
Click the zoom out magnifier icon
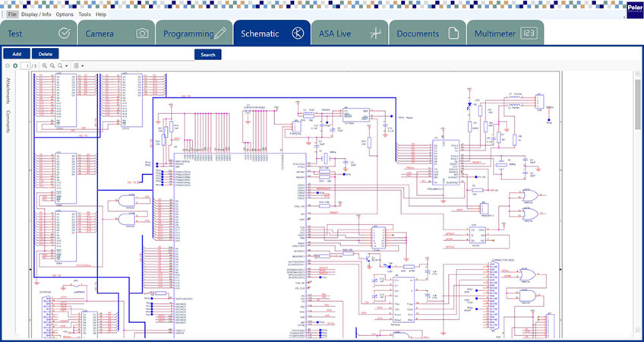click(x=52, y=65)
